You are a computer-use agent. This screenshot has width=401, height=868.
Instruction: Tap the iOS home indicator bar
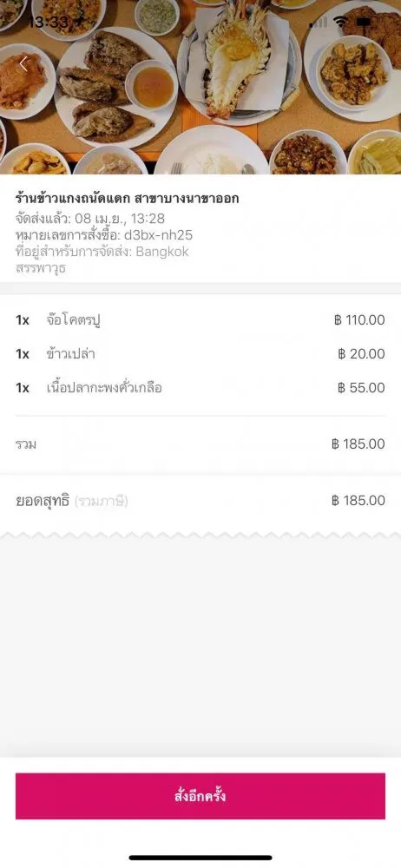click(x=200, y=858)
